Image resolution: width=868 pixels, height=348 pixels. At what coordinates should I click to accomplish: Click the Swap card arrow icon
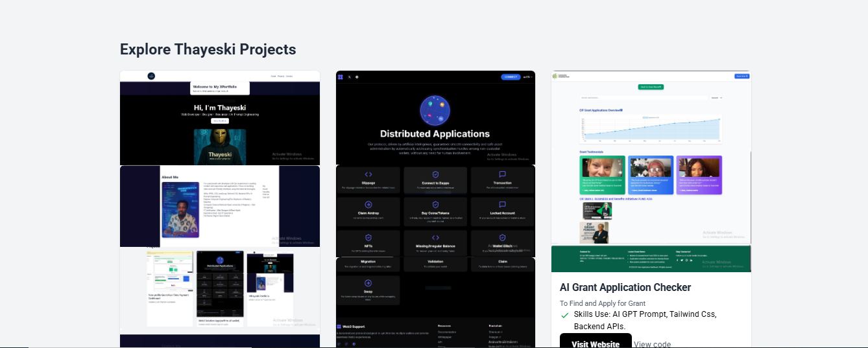click(x=368, y=283)
